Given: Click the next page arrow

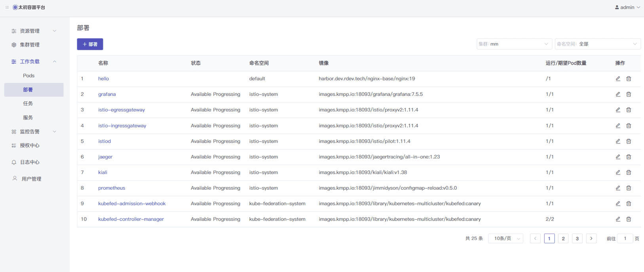Looking at the screenshot, I should point(591,238).
